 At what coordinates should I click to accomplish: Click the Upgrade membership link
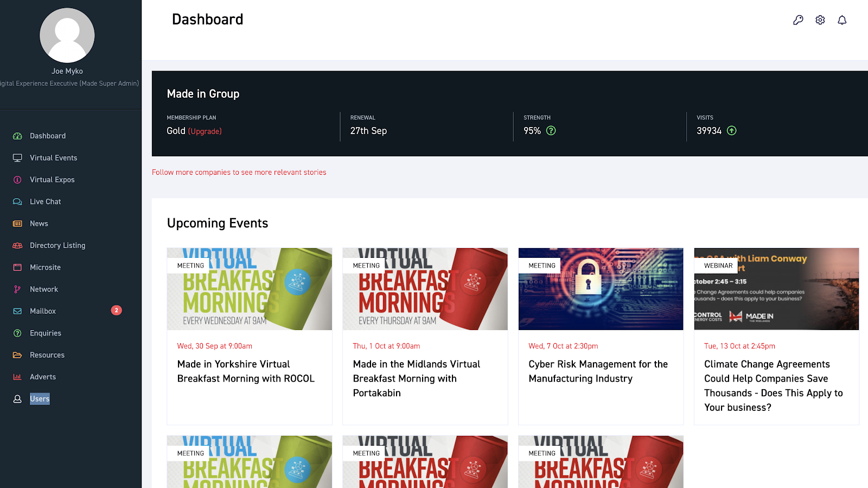click(x=205, y=131)
